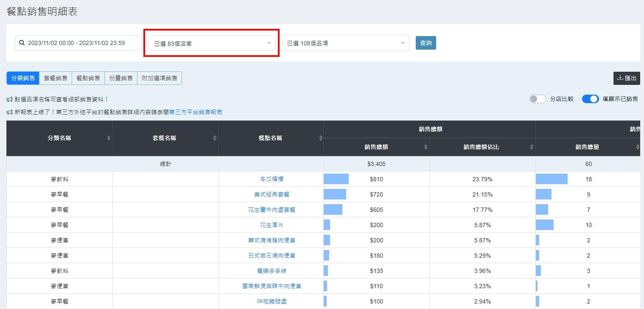Switch to the 套餐銷售 tab
Viewport: 644px width, 309px height.
pos(56,78)
